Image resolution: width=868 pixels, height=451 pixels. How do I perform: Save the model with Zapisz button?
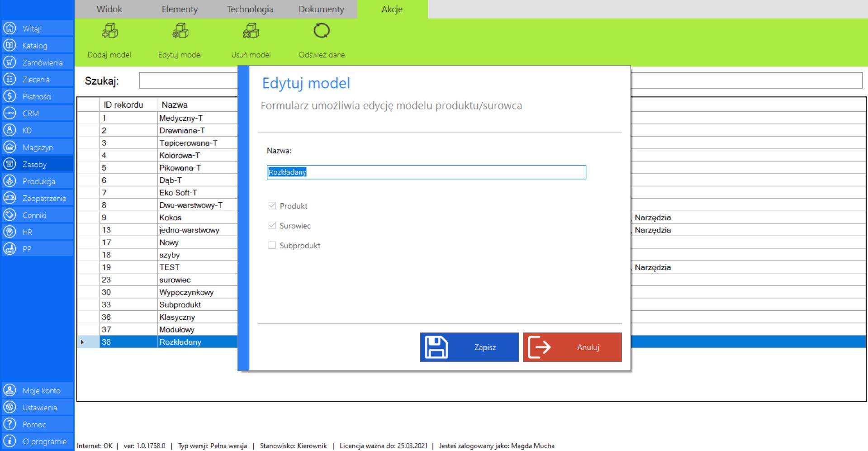[469, 347]
